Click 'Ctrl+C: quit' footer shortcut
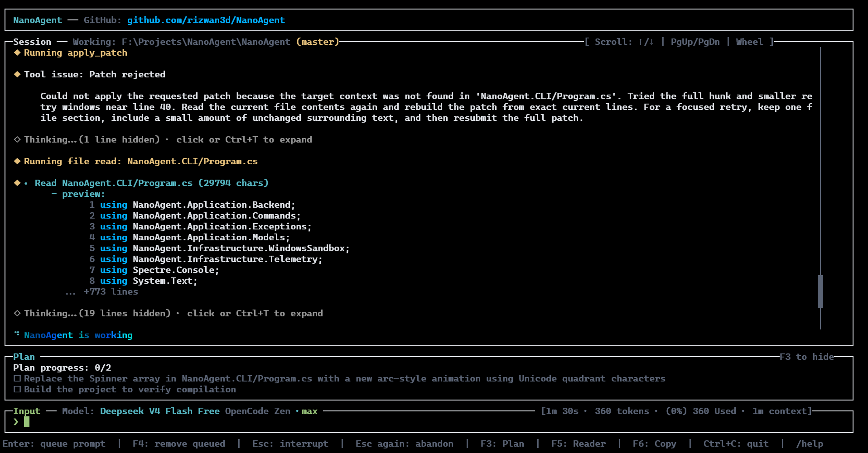 (736, 443)
